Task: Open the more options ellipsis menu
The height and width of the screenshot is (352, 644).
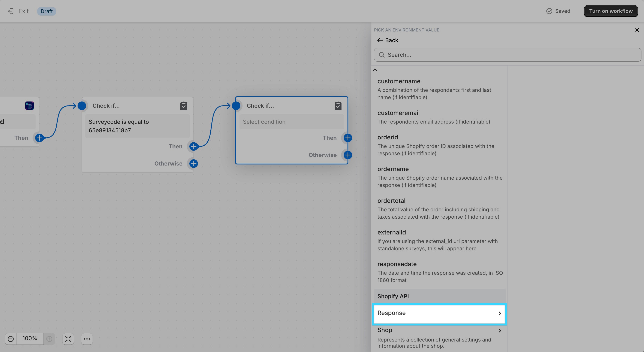Action: pyautogui.click(x=87, y=339)
